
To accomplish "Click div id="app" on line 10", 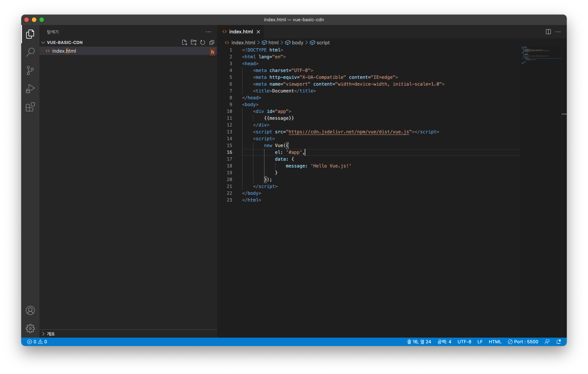I will click(272, 111).
